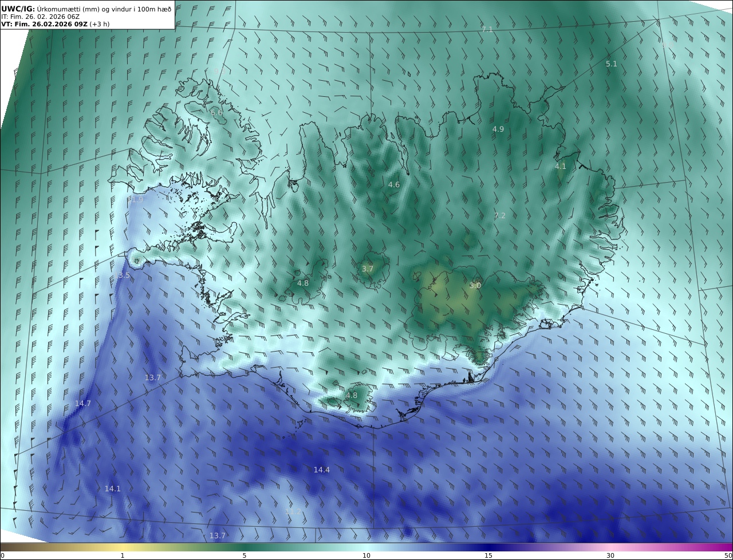Click the 10 tick on the color scale

(x=366, y=555)
